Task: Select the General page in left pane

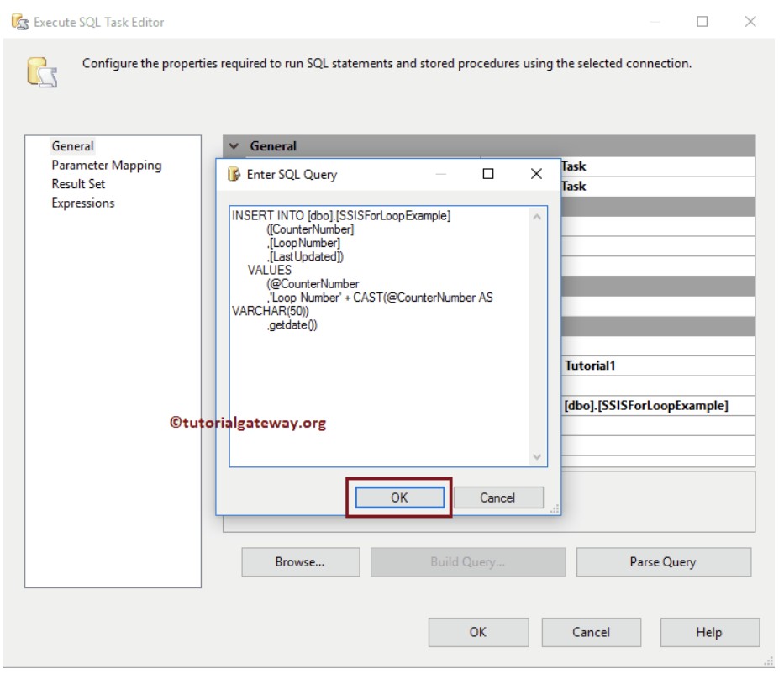Action: [72, 146]
